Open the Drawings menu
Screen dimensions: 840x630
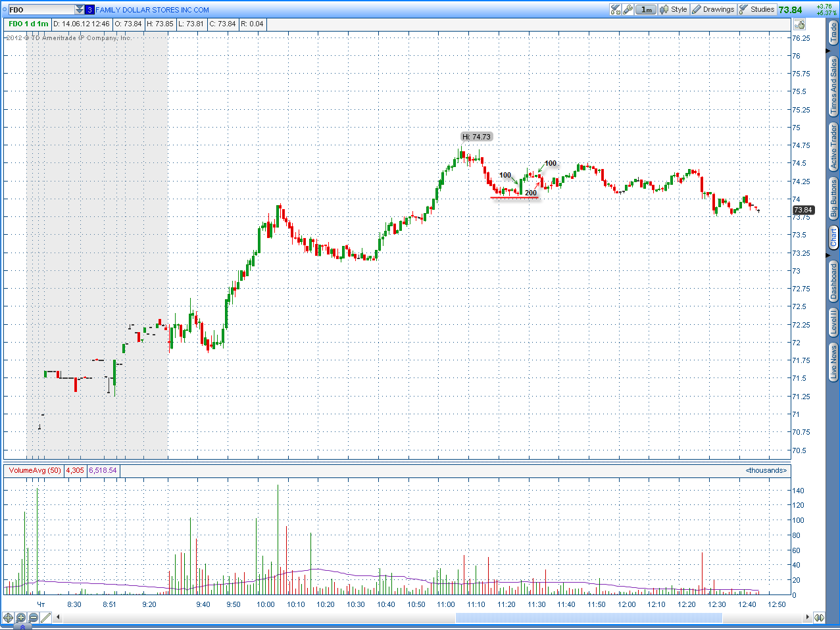tap(713, 9)
